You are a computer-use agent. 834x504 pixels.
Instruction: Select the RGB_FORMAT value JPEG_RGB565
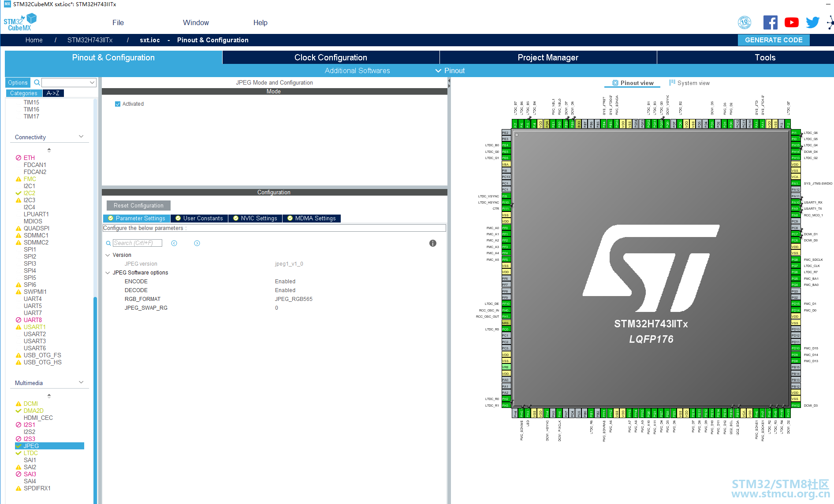point(294,299)
